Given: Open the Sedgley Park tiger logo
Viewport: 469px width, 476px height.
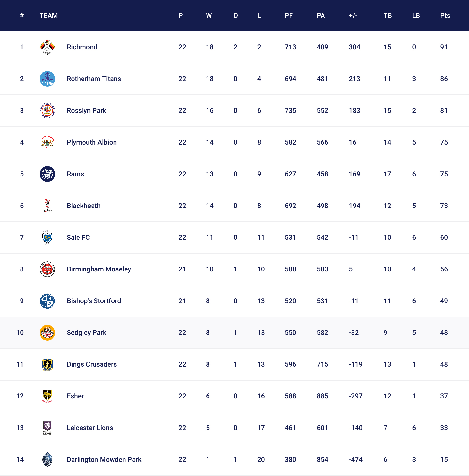Looking at the screenshot, I should (47, 333).
